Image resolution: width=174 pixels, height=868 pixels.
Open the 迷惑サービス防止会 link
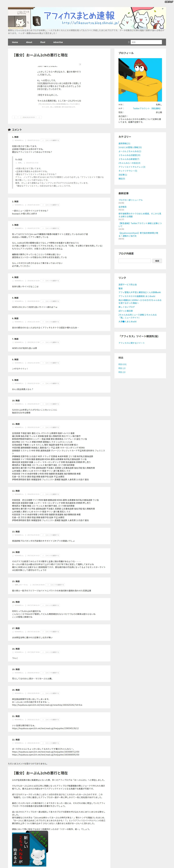coord(128,284)
